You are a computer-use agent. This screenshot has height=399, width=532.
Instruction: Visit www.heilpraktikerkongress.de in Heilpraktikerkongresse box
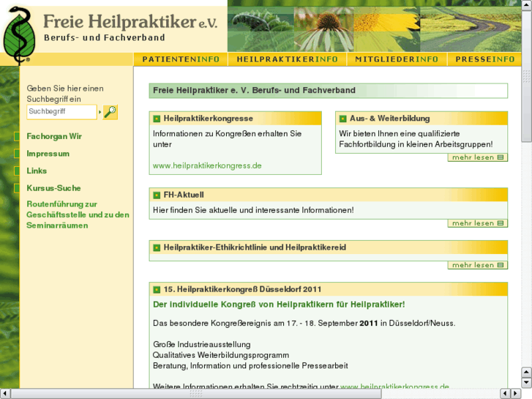[207, 165]
